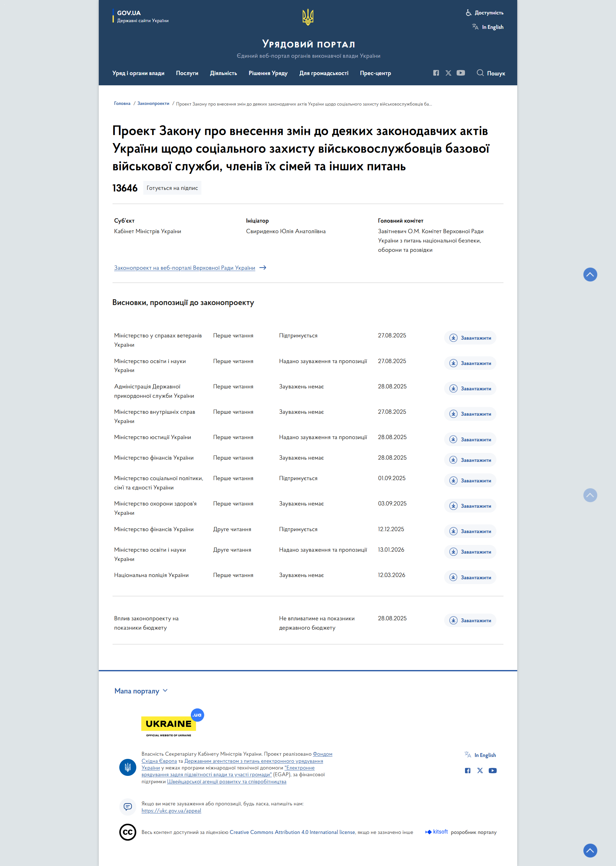This screenshot has width=616, height=866.
Task: Open Рішення Уряду menu
Action: coord(268,73)
